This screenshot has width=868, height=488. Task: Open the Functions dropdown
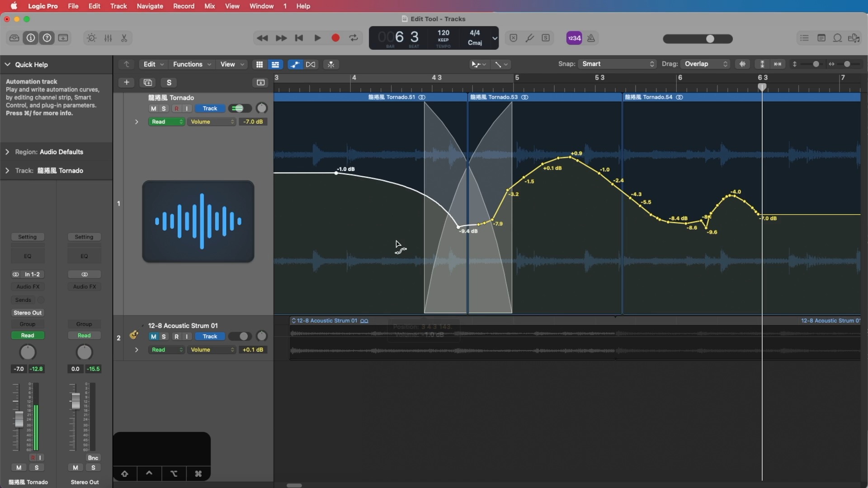(192, 64)
